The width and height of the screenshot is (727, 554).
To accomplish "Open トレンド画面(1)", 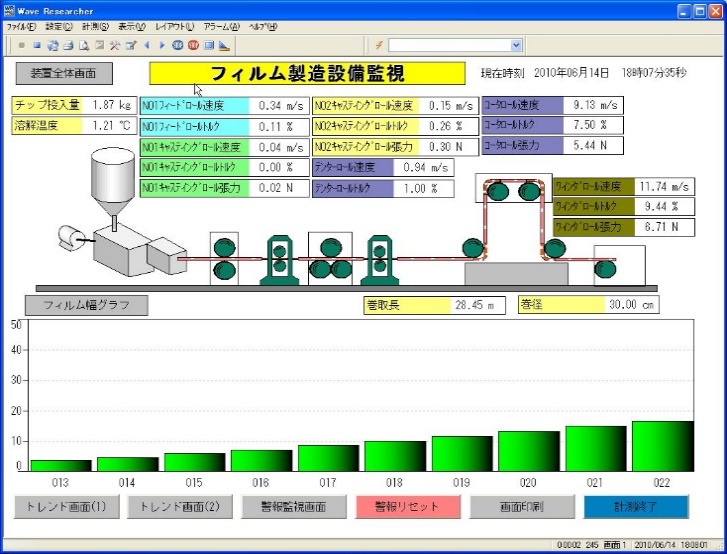I will pyautogui.click(x=66, y=506).
